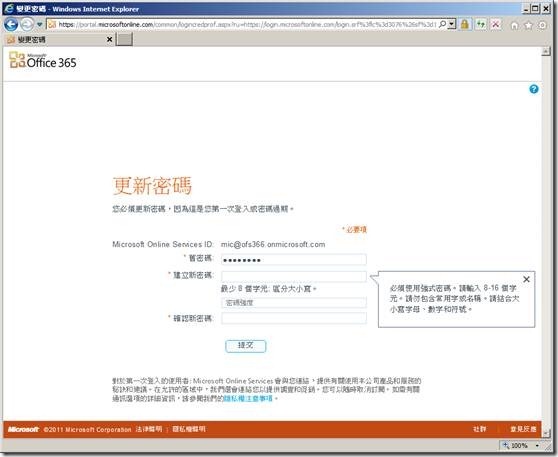This screenshot has width=558, height=457.
Task: Open the 意見反應 footer link
Action: 523,429
